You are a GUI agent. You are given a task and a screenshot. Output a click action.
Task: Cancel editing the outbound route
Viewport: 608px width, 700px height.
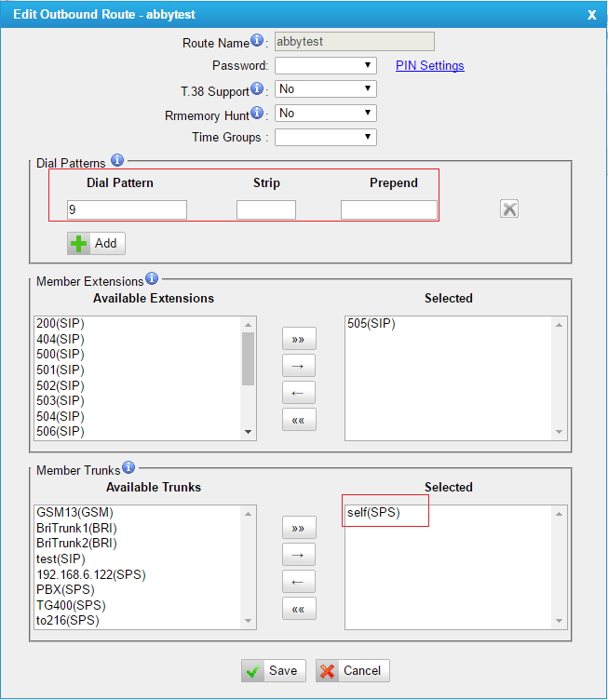(353, 670)
